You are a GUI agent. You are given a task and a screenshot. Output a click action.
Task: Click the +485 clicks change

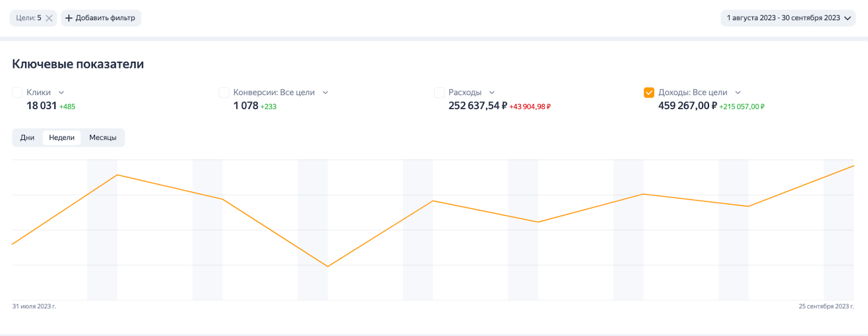coord(67,107)
